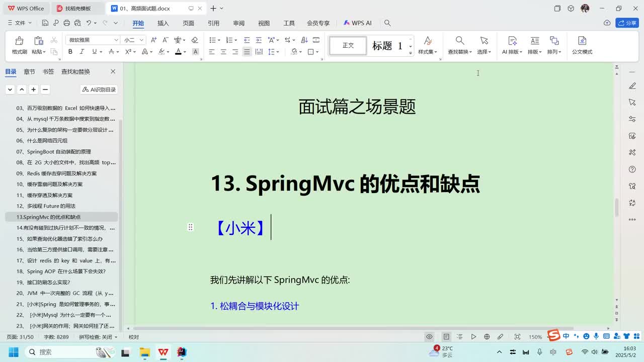Click the fit-page zoom icon in status bar
644x362 pixels.
tap(517, 337)
